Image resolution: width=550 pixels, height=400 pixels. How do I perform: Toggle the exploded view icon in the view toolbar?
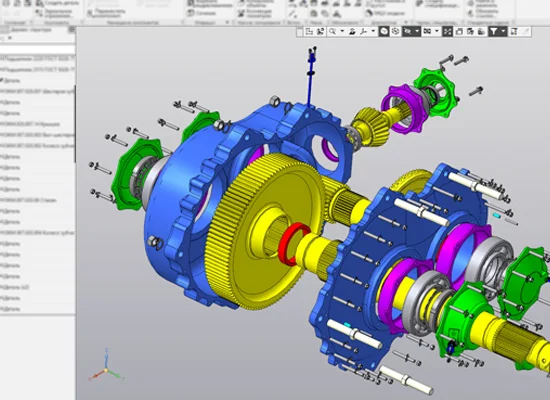click(447, 32)
